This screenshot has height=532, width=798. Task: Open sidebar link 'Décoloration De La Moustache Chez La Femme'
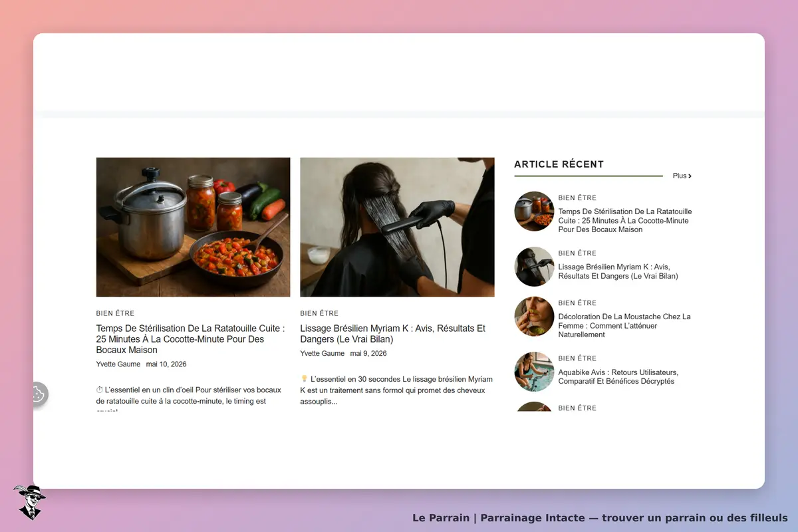click(x=624, y=326)
